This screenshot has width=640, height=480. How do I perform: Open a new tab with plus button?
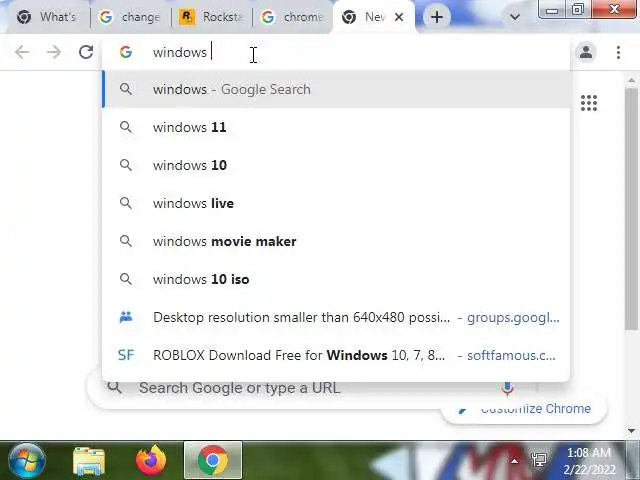point(437,17)
